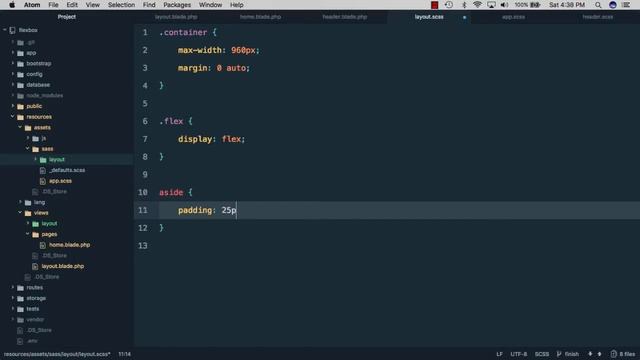Image resolution: width=640 pixels, height=360 pixels.
Task: Collapse the flexbox project root chevron
Action: click(5, 30)
